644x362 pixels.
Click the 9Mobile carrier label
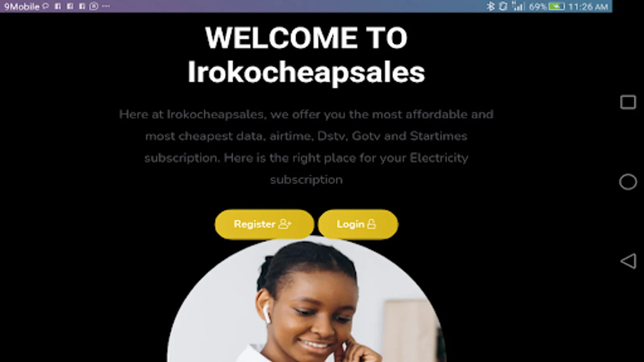22,6
